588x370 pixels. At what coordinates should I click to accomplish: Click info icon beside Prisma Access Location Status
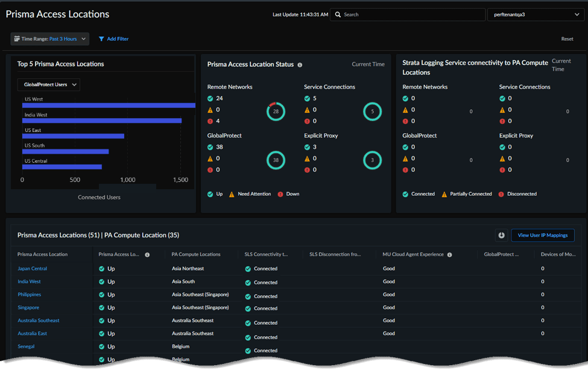click(x=300, y=65)
